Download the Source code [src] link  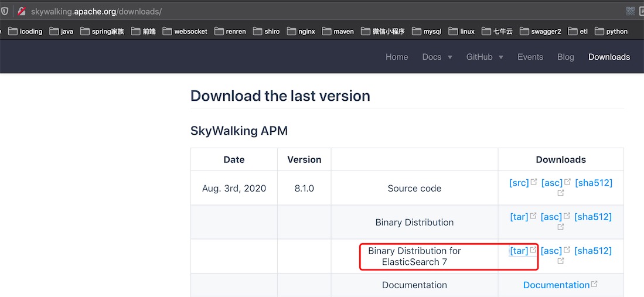pyautogui.click(x=519, y=183)
